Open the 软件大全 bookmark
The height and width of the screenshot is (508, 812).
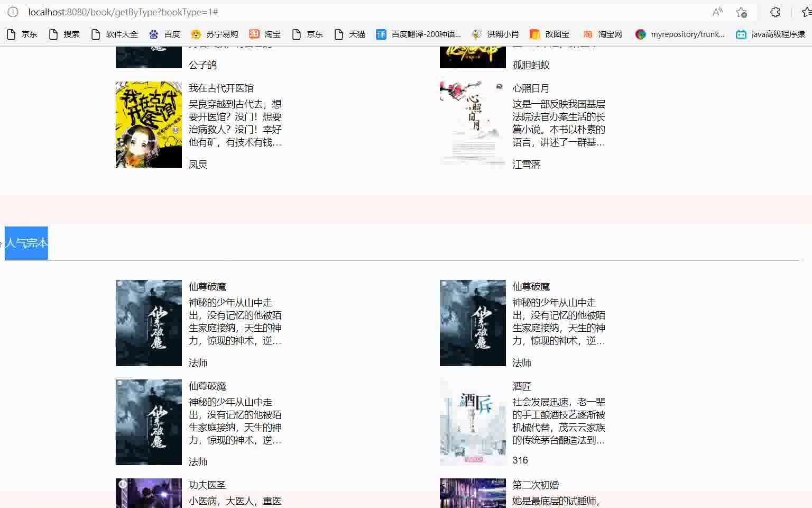click(x=115, y=34)
